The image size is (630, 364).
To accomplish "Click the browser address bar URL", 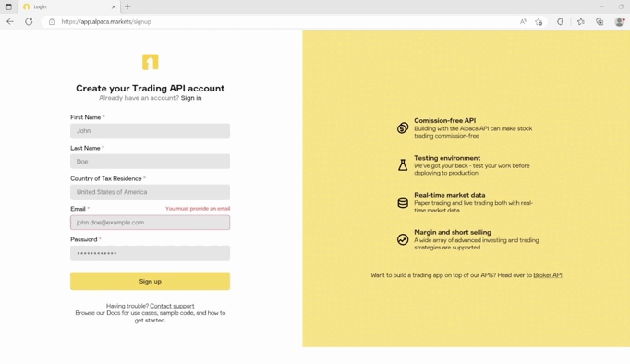I will click(106, 21).
